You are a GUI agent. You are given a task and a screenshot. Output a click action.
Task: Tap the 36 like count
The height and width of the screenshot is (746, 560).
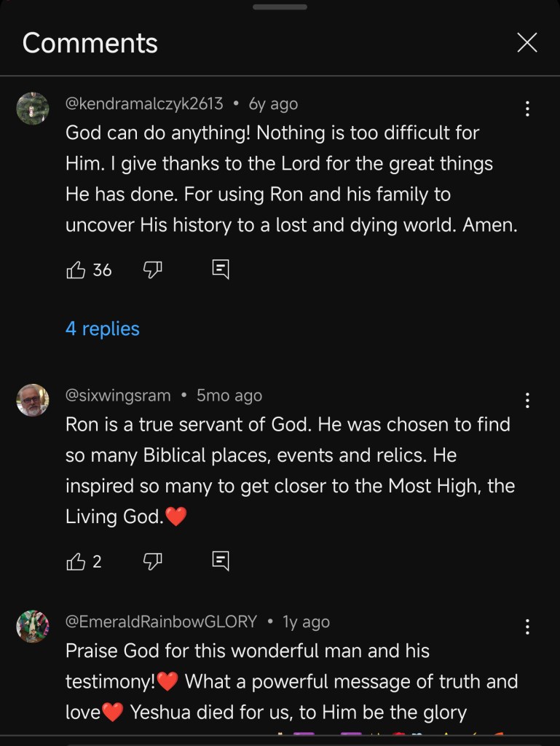[x=103, y=270]
